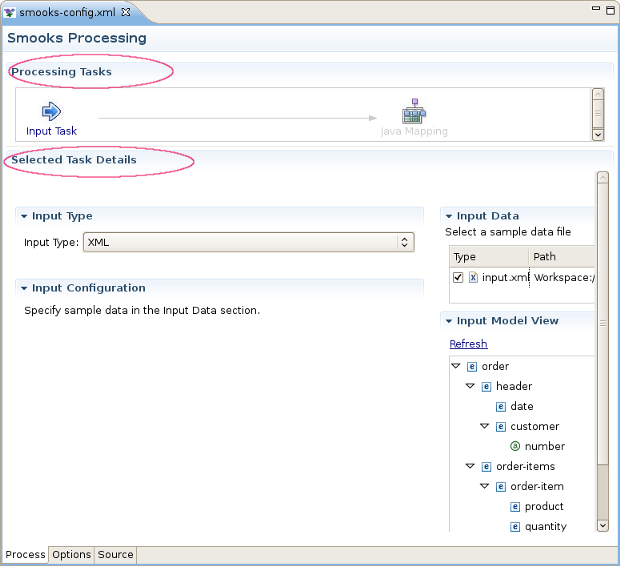Click the Input Task arrow icon

(51, 111)
